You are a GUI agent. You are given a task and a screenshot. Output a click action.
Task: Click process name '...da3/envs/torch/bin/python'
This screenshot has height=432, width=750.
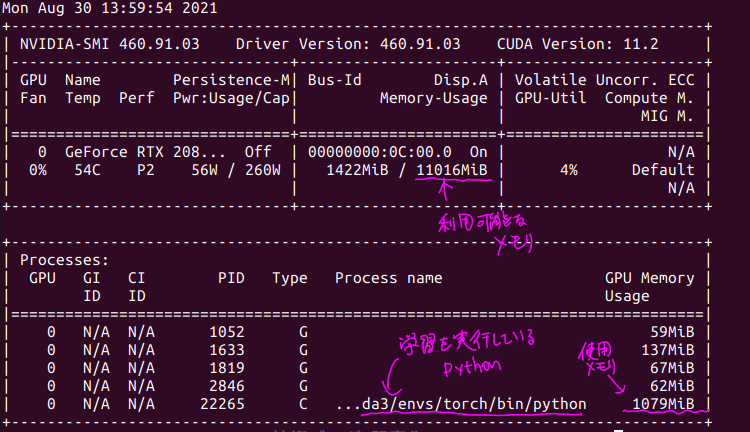point(461,404)
